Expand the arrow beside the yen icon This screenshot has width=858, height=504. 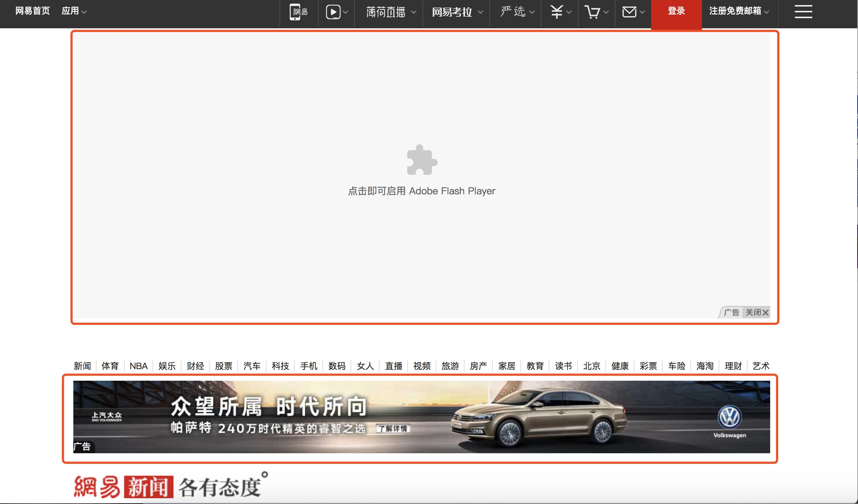569,12
